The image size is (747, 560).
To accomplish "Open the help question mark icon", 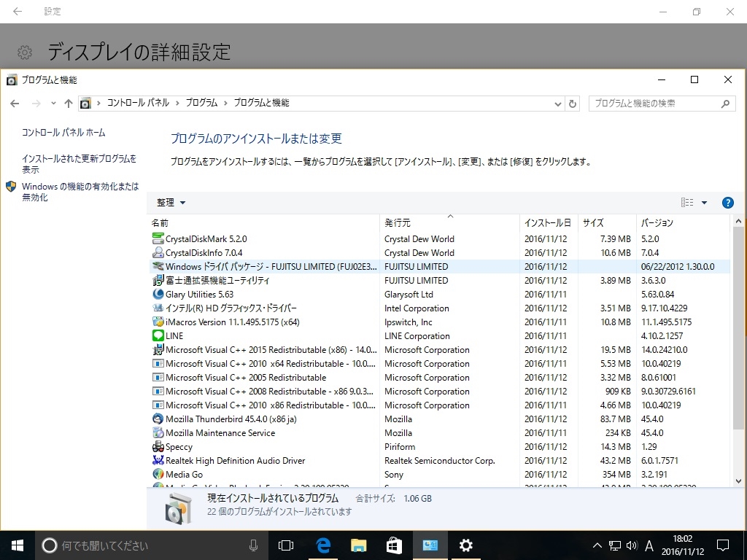I will (x=727, y=203).
